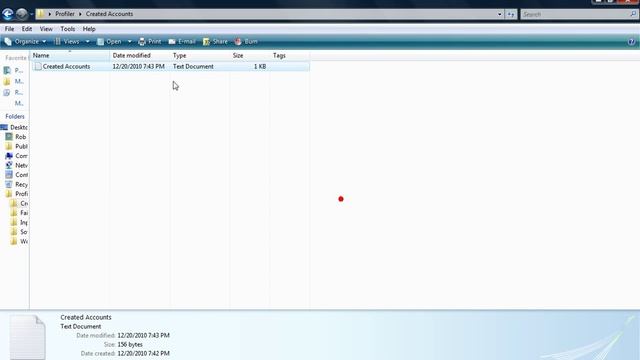Screen dimensions: 640x360
Task: Select the Public folder in tree
Action: 16,147
